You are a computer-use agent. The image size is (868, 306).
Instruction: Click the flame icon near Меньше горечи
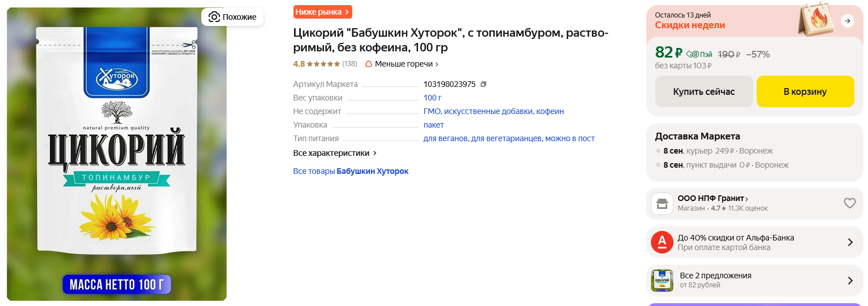pos(369,64)
